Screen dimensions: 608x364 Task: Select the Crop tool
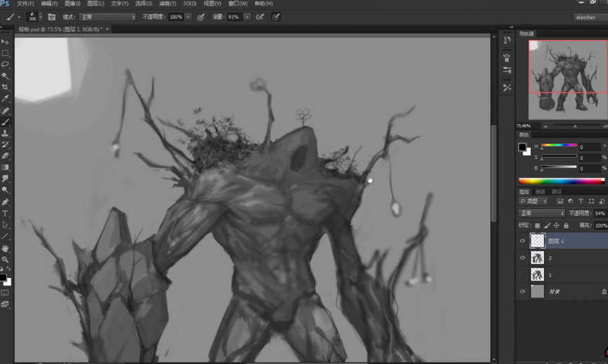[x=5, y=87]
